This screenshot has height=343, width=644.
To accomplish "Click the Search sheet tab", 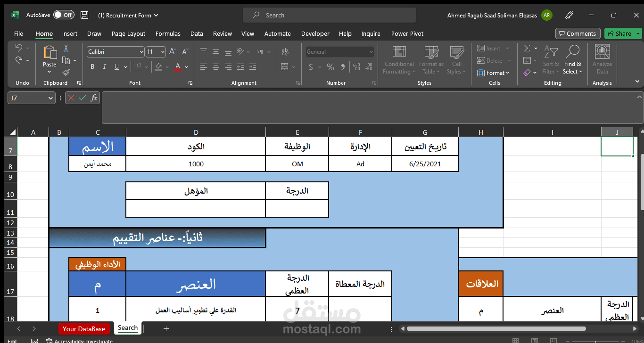I will [128, 328].
